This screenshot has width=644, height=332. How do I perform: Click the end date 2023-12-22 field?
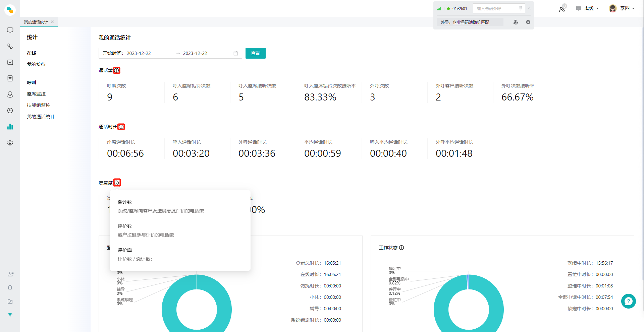(x=195, y=53)
